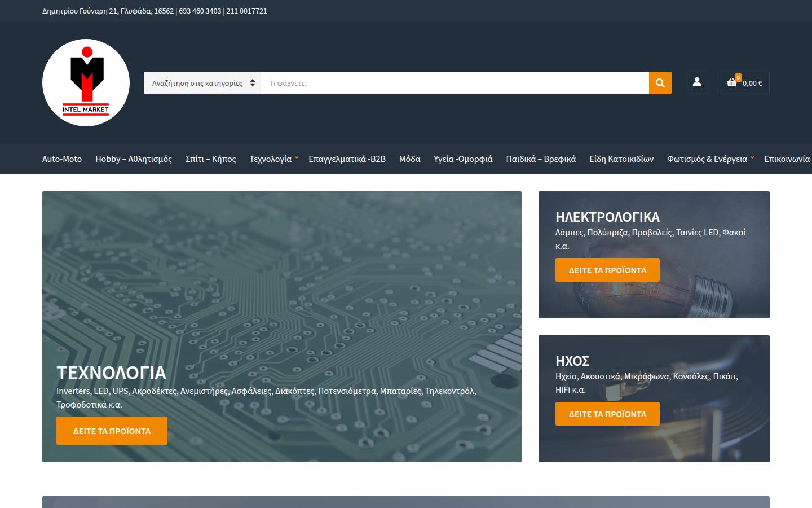Expand the Τεχνολογία menu arrow

[x=297, y=157]
